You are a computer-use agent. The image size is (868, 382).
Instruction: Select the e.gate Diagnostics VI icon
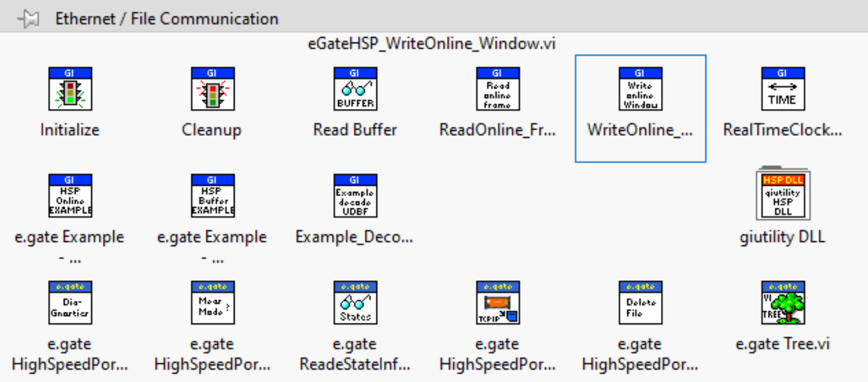point(70,303)
